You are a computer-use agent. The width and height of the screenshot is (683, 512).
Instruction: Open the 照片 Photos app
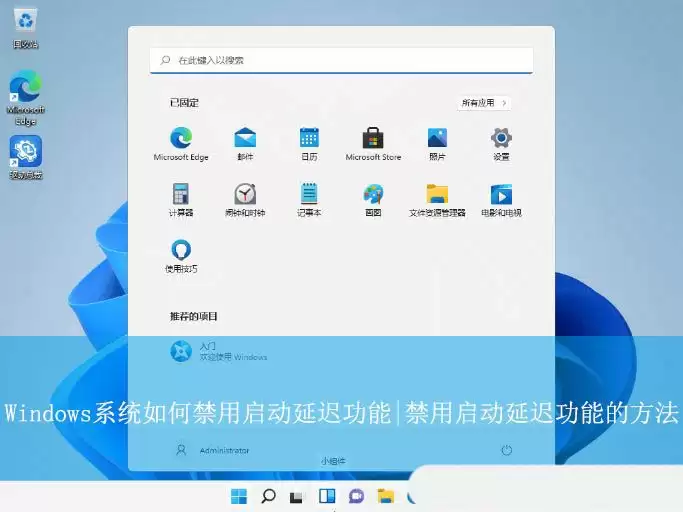pos(437,144)
